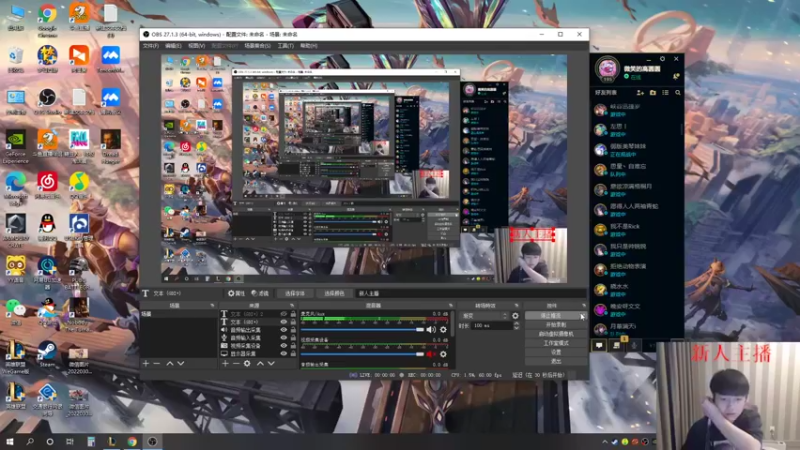This screenshot has height=450, width=800.
Task: Open Scene Collection menu in OBS
Action: [x=258, y=46]
